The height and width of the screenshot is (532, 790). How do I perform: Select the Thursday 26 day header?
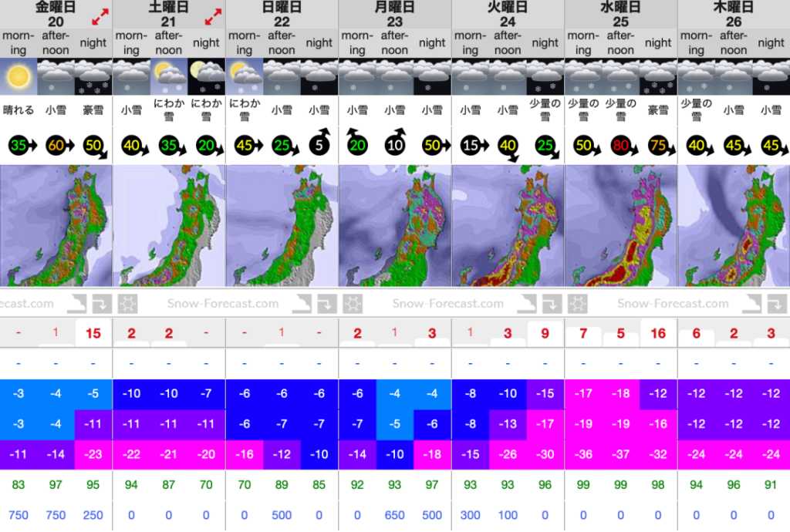734,14
